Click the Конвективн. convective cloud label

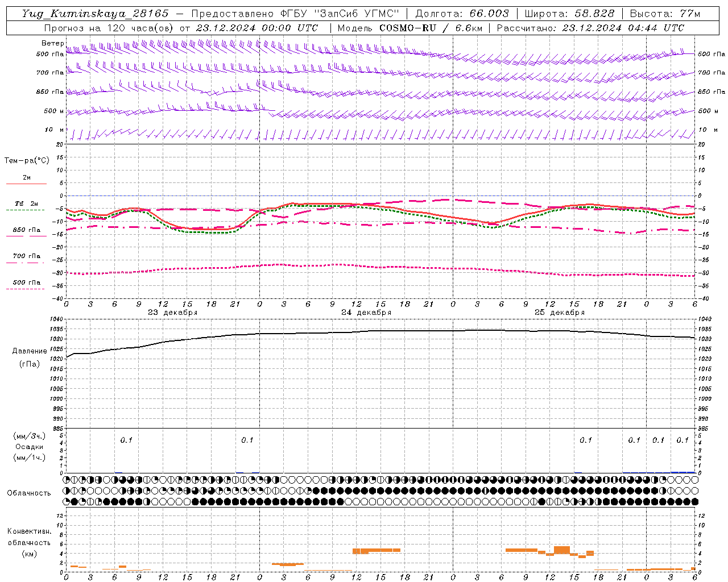click(x=30, y=531)
